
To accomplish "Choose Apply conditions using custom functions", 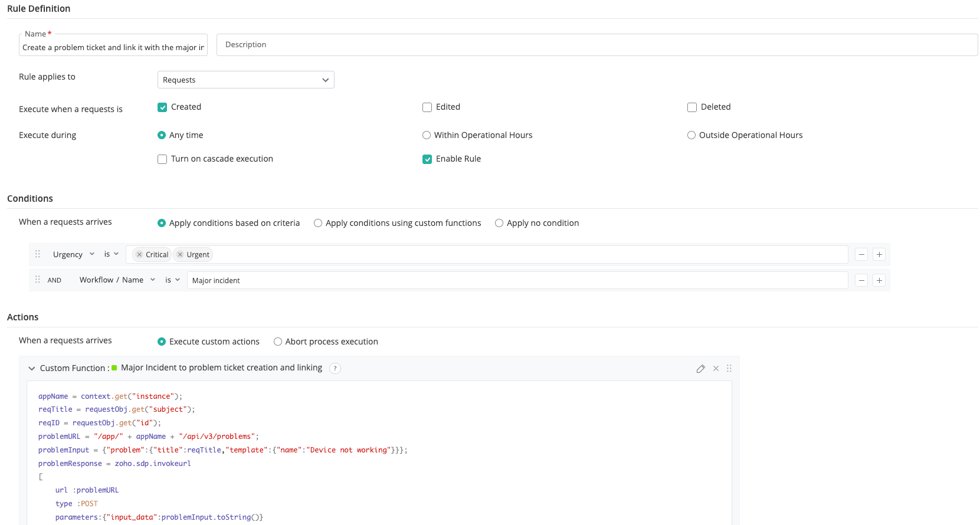I will (318, 223).
